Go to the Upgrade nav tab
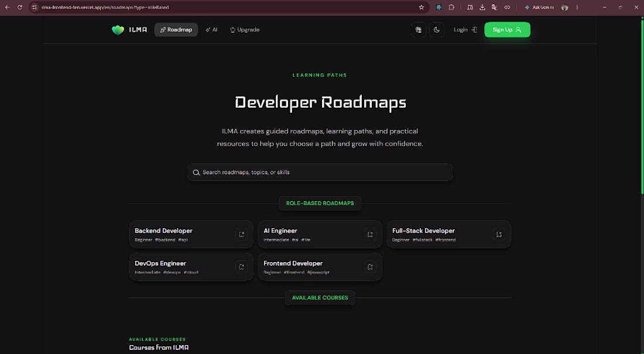The height and width of the screenshot is (354, 644). pos(245,30)
